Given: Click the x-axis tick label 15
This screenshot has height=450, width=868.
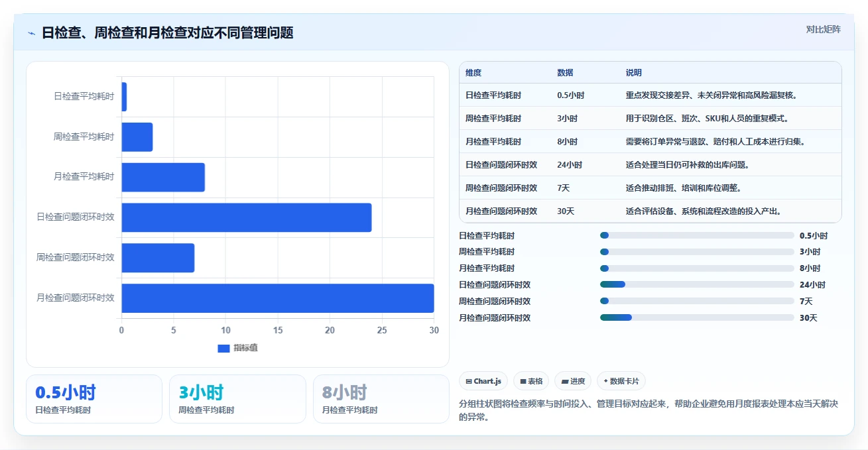Looking at the screenshot, I should click(277, 330).
